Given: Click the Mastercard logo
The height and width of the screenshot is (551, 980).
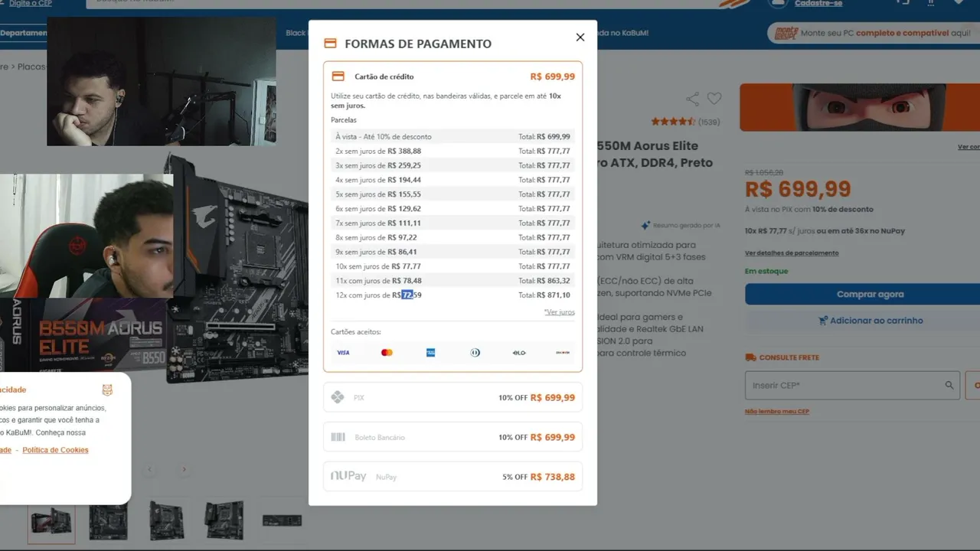Looking at the screenshot, I should pos(387,353).
